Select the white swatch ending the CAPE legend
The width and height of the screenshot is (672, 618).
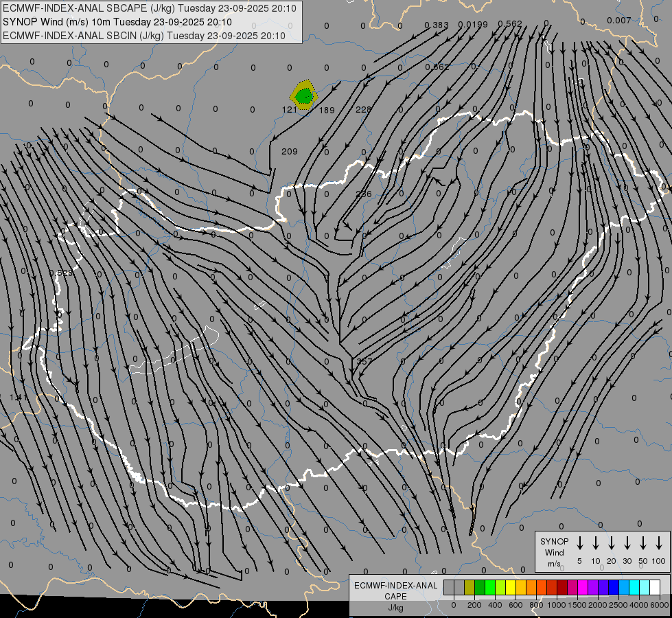pyautogui.click(x=655, y=587)
